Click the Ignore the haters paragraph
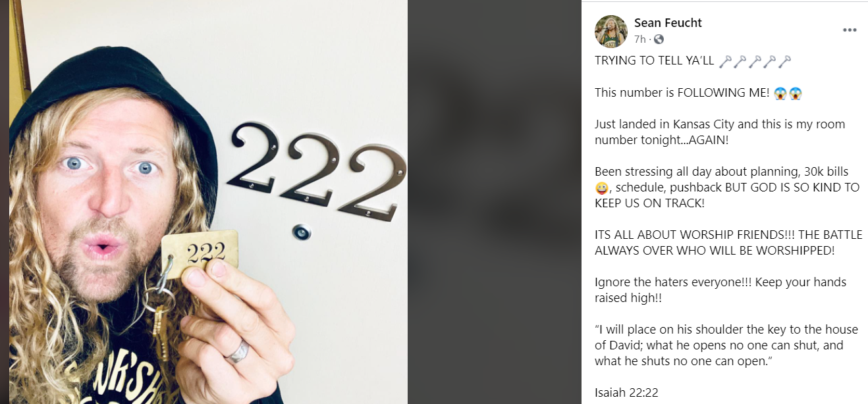This screenshot has height=404, width=868. pos(720,290)
